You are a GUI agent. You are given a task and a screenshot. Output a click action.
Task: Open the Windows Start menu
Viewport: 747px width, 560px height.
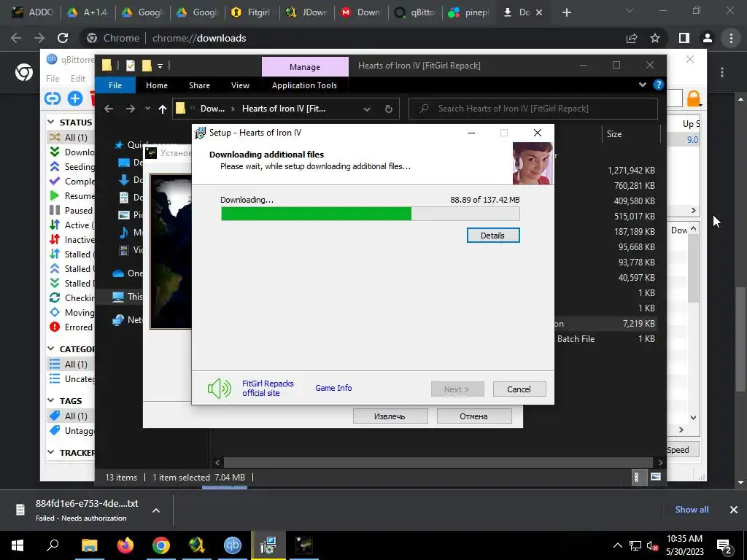point(18,545)
